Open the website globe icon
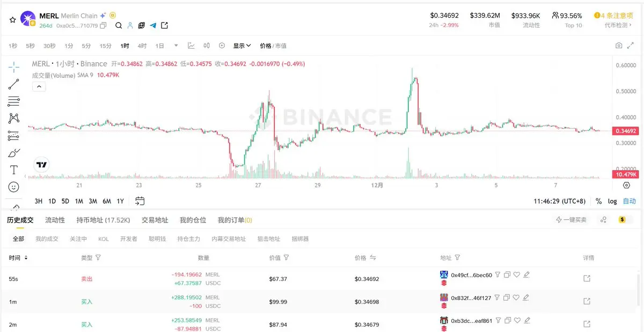 (x=142, y=25)
